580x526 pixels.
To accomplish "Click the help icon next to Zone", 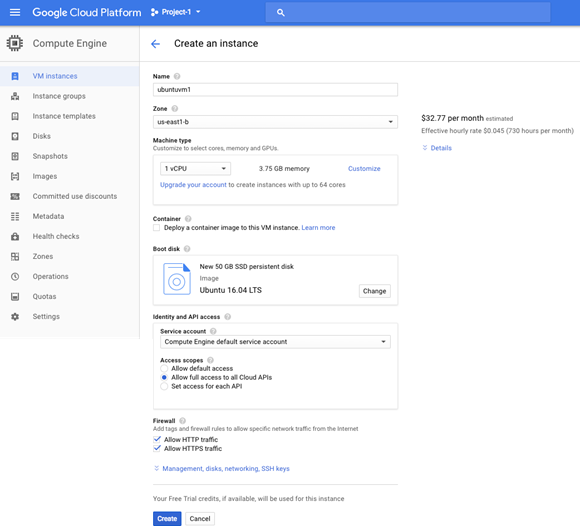I will [x=175, y=108].
